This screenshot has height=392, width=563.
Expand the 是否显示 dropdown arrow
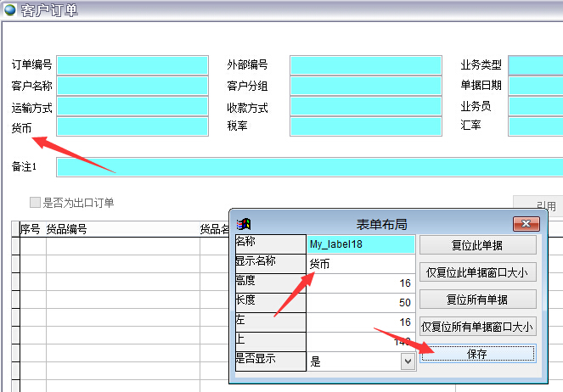[408, 361]
